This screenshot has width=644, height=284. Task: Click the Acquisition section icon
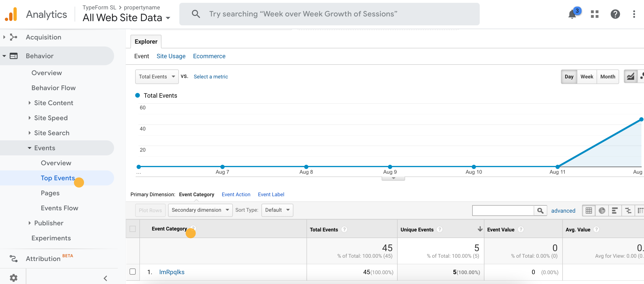pyautogui.click(x=13, y=37)
